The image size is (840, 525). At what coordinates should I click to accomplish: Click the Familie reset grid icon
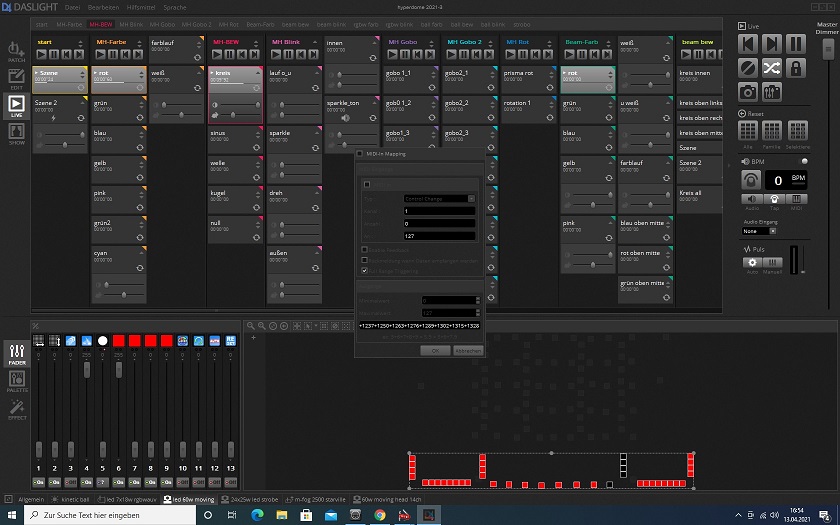pos(772,130)
